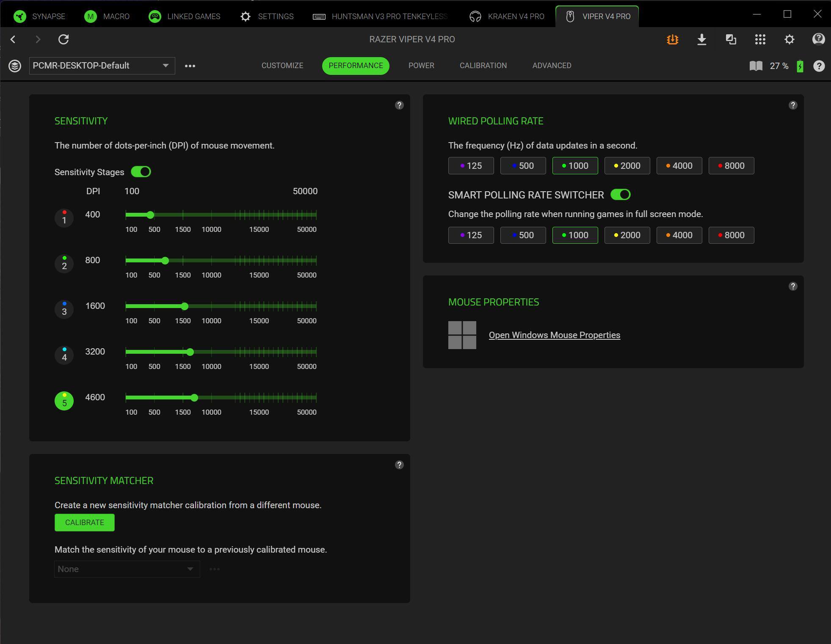This screenshot has width=831, height=644.
Task: Click the green battery charging icon
Action: 800,66
